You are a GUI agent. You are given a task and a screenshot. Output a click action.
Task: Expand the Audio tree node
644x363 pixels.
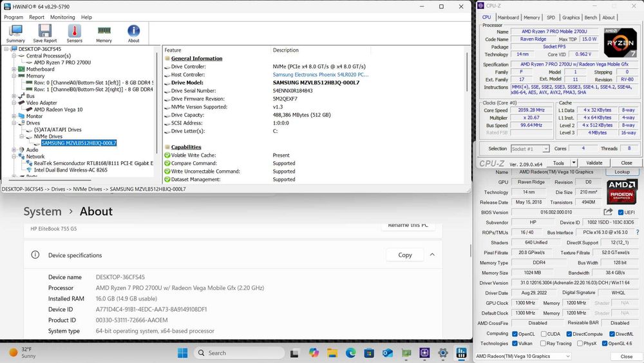click(x=14, y=150)
